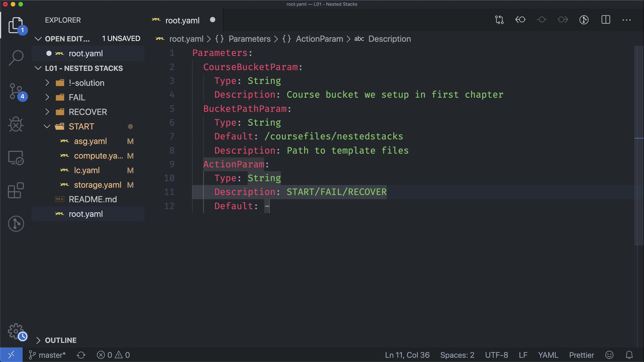Click the Split Editor Right icon

pos(606,20)
